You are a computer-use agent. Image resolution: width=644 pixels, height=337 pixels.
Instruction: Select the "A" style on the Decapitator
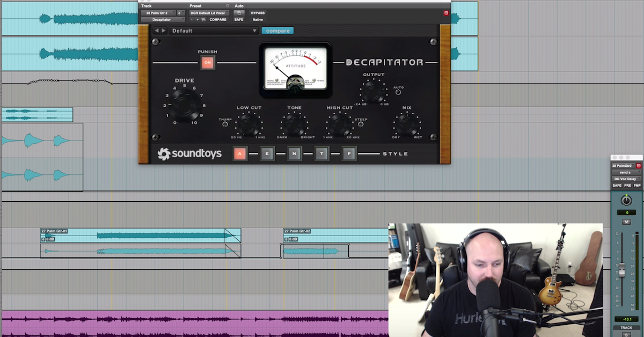pyautogui.click(x=239, y=153)
